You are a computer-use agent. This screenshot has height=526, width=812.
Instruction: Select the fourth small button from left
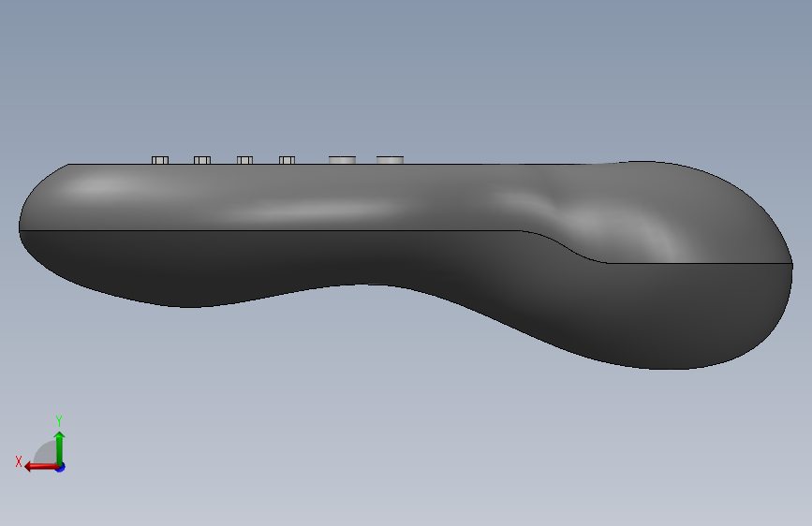287,160
